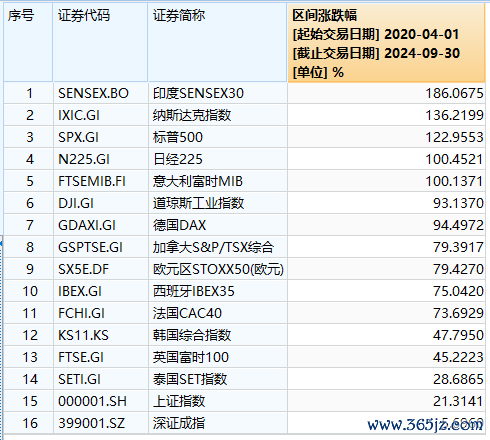The image size is (490, 440).
Task: Select the 韩国综合指数 name cell
Action: (218, 335)
